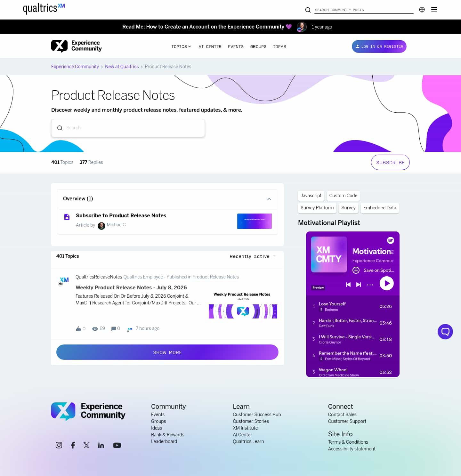Click the comment bubble replies icon
Image resolution: width=461 pixels, height=476 pixels.
(113, 329)
